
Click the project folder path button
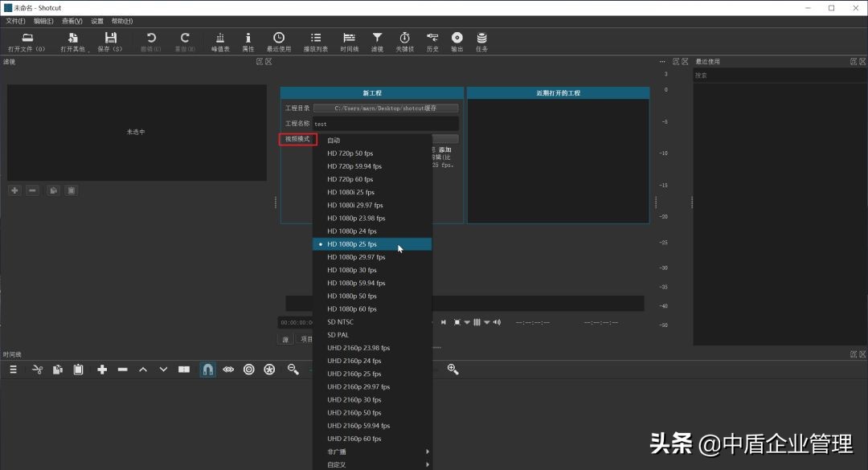pyautogui.click(x=386, y=108)
